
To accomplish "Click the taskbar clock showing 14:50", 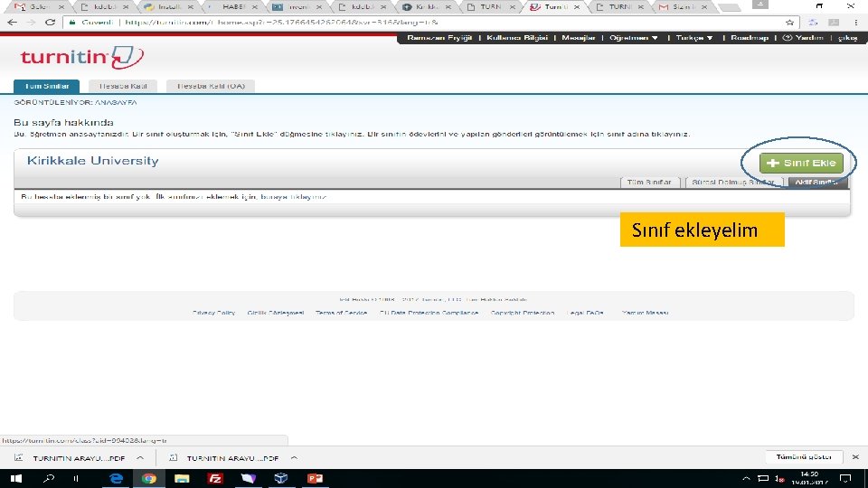I will (809, 479).
